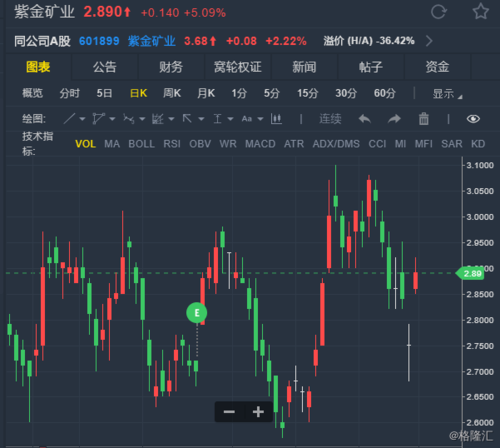Click the bar chart drawing icon
The image size is (500, 448).
(276, 119)
